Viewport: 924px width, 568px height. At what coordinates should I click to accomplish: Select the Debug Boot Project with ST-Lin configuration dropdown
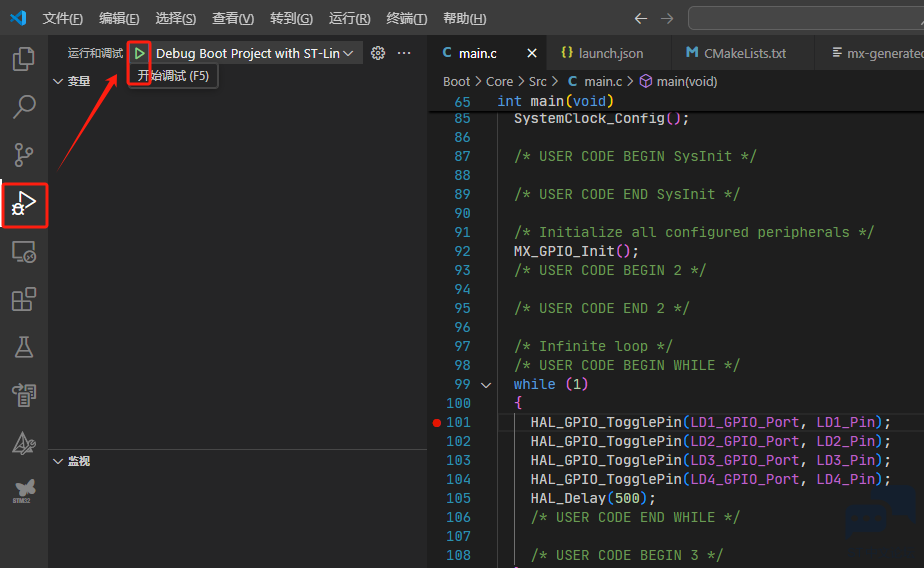click(x=253, y=54)
